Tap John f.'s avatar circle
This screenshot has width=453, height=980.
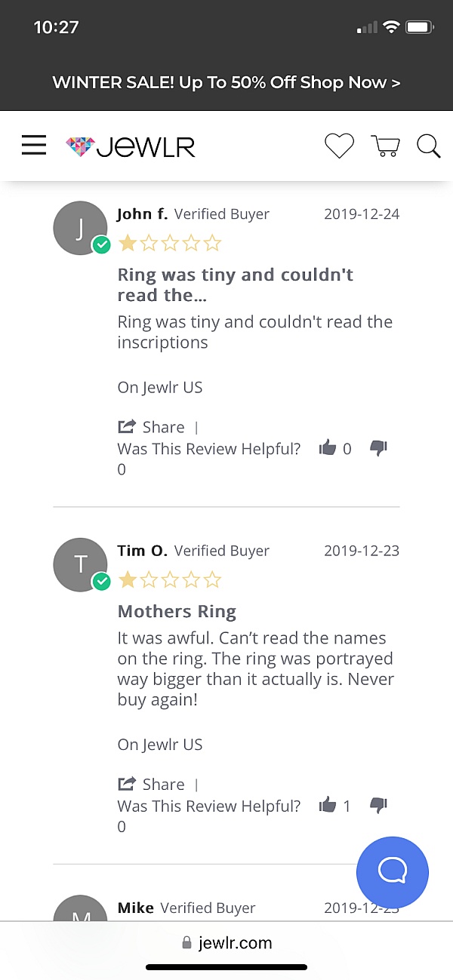(x=80, y=228)
